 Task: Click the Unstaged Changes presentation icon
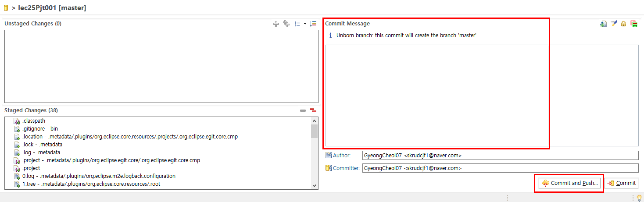pyautogui.click(x=297, y=24)
